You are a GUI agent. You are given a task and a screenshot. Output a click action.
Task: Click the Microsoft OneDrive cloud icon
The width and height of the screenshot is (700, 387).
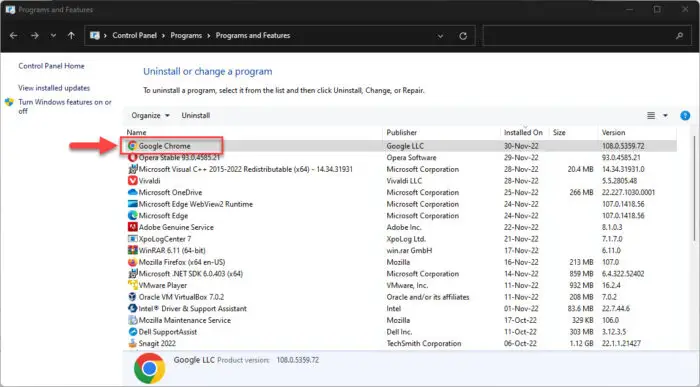132,192
